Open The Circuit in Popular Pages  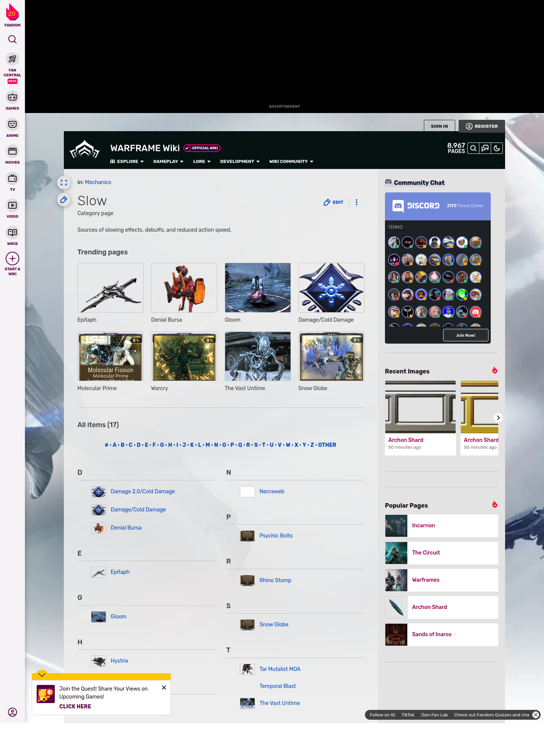[x=442, y=553]
